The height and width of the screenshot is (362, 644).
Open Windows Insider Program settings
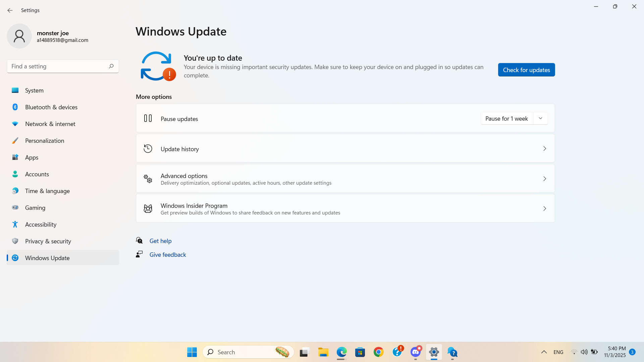tap(345, 208)
